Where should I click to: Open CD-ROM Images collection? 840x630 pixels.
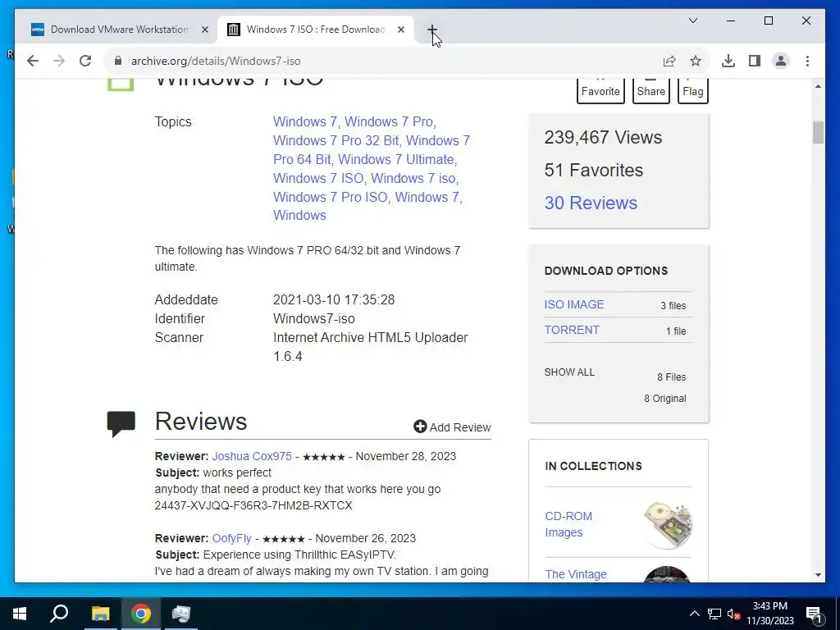pos(568,524)
